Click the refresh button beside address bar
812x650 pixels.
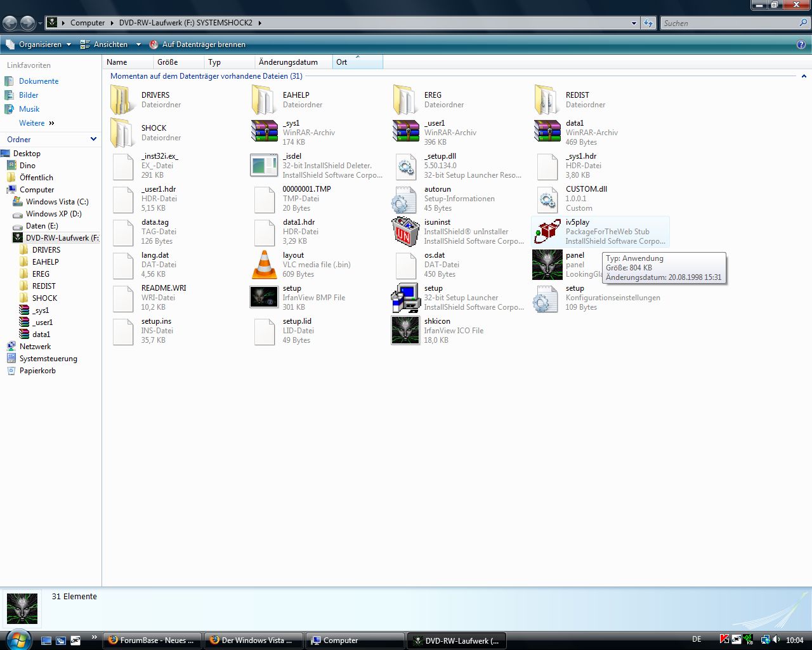(648, 23)
